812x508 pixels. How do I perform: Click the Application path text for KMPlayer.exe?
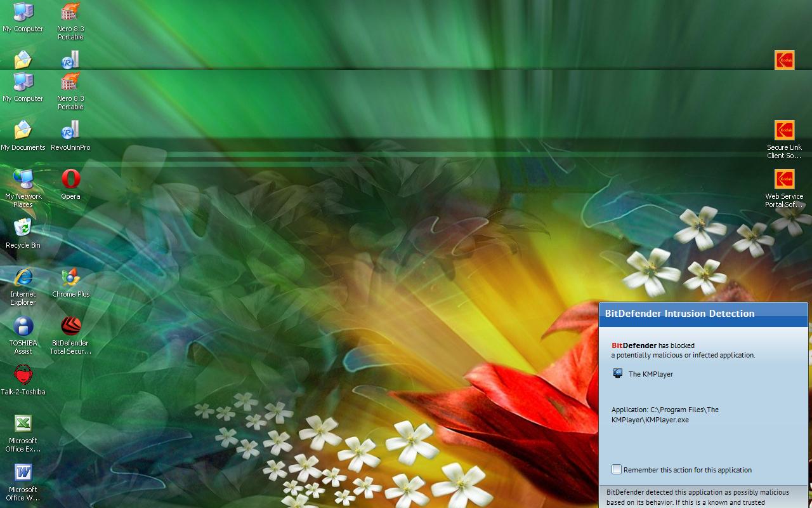click(665, 415)
